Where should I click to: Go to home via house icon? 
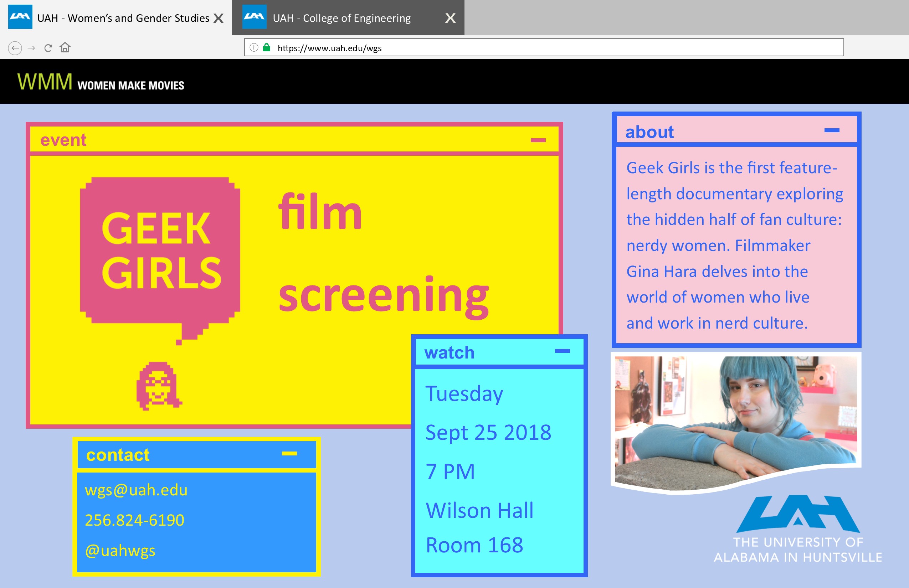coord(65,47)
